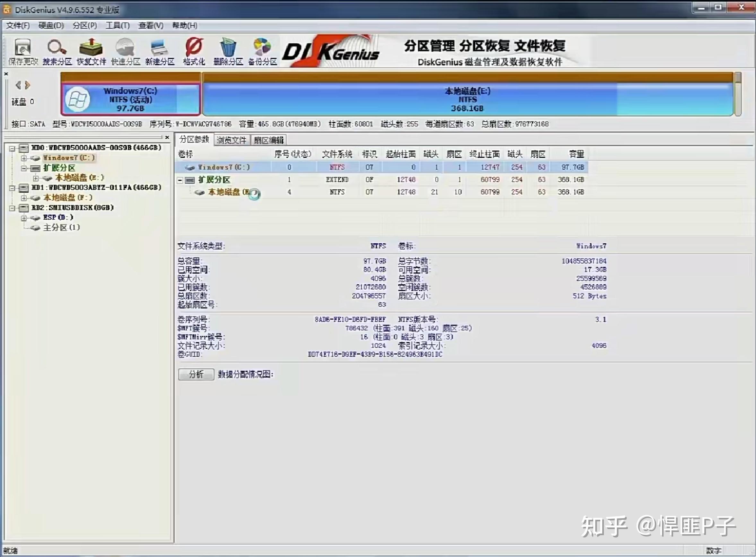
Task: Click the 快速分区 quick partition icon
Action: 126,52
